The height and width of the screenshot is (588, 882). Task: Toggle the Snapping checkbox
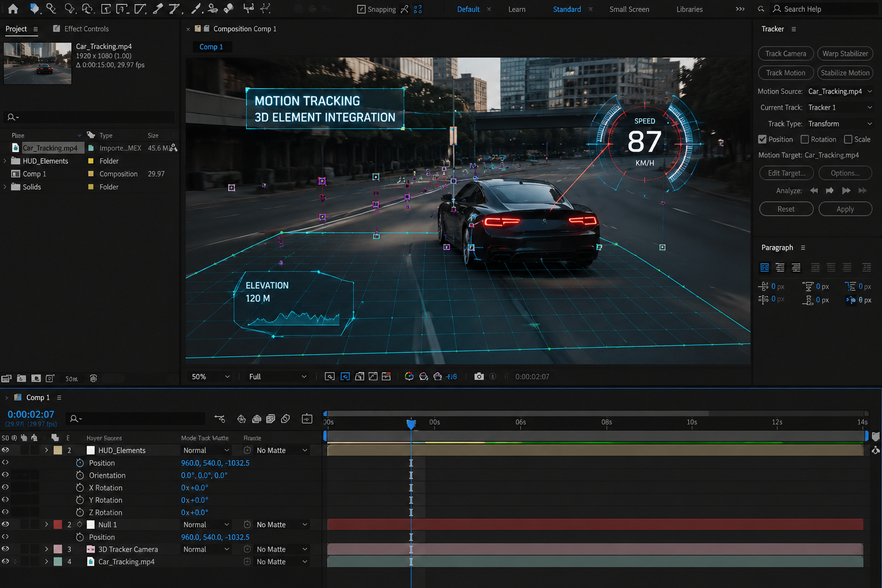(361, 9)
